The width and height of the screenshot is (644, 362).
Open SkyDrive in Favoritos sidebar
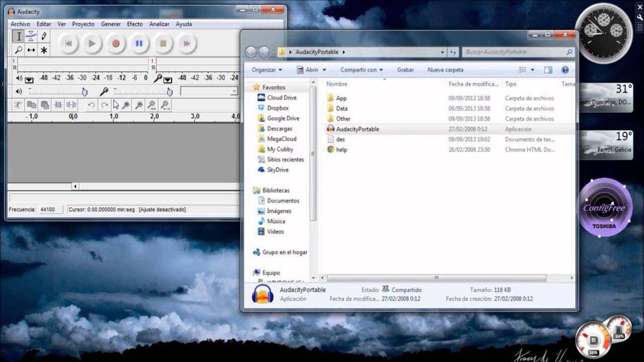coord(278,170)
